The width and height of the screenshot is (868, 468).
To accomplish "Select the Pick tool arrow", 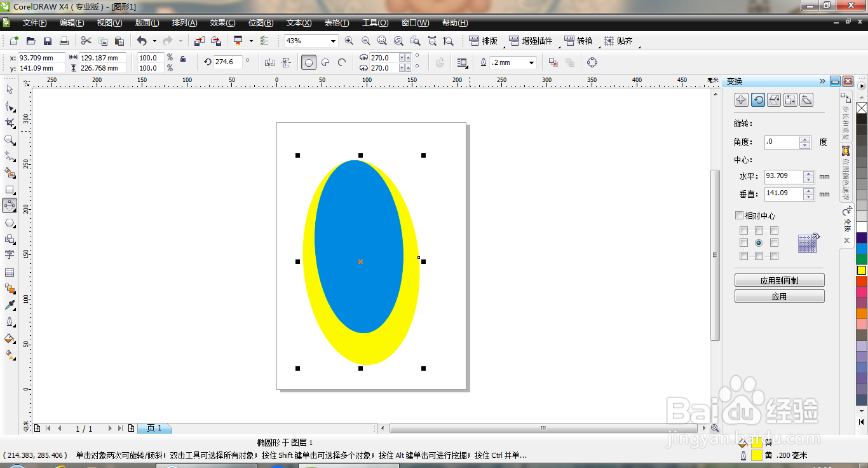I will coord(10,90).
